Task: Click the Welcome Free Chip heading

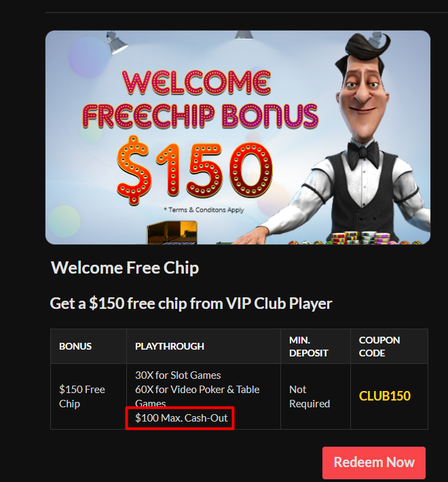Action: coord(125,267)
